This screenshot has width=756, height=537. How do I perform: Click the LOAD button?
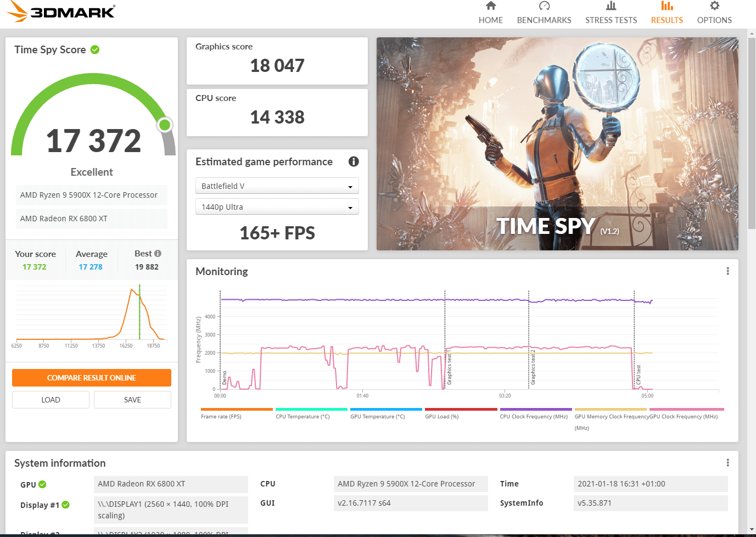point(51,400)
